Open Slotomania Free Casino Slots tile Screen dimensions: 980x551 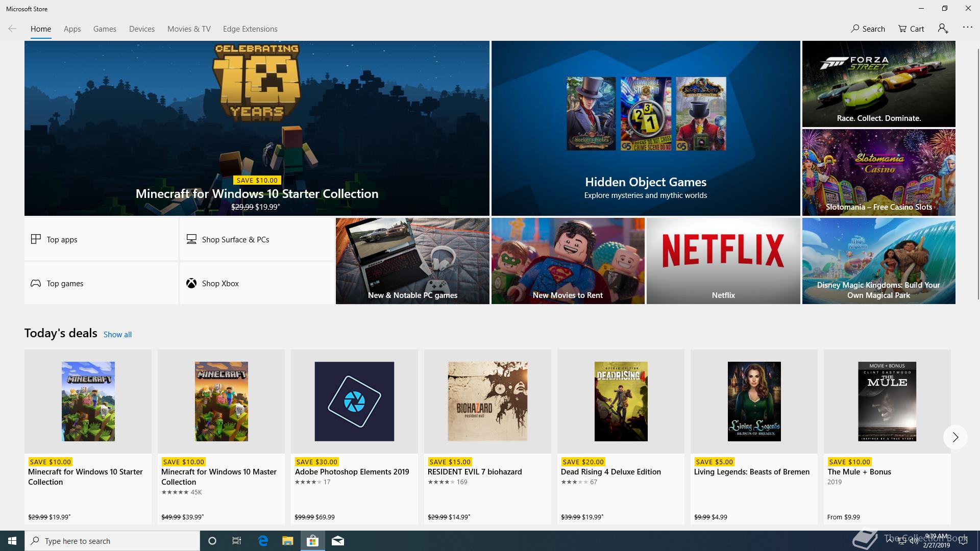click(878, 172)
